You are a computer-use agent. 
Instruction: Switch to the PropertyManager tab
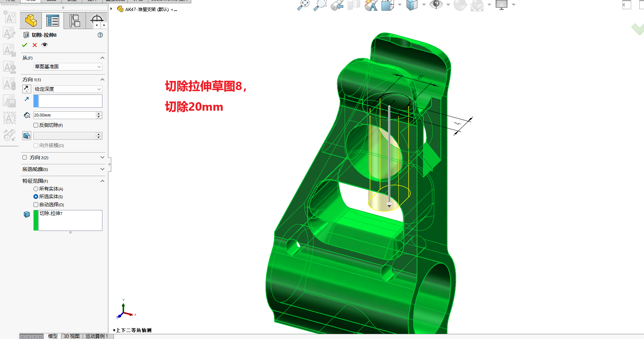53,21
